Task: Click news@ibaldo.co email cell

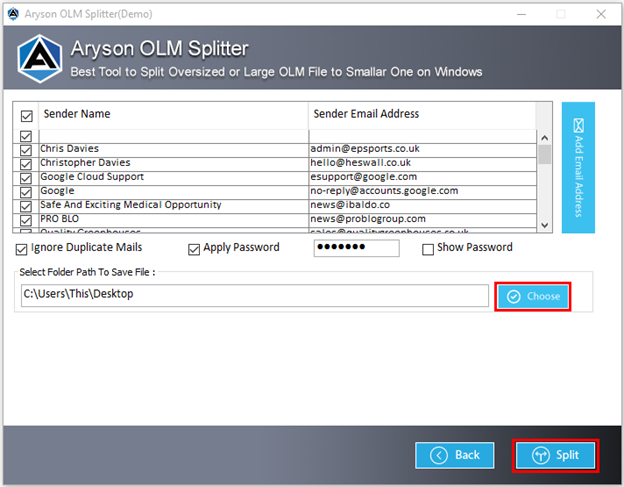Action: [x=423, y=205]
